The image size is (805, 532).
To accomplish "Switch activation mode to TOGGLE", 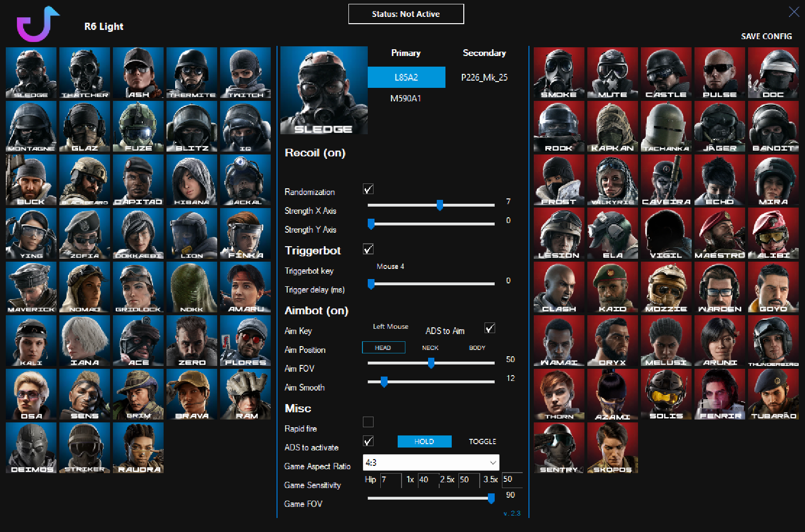I will click(x=482, y=441).
